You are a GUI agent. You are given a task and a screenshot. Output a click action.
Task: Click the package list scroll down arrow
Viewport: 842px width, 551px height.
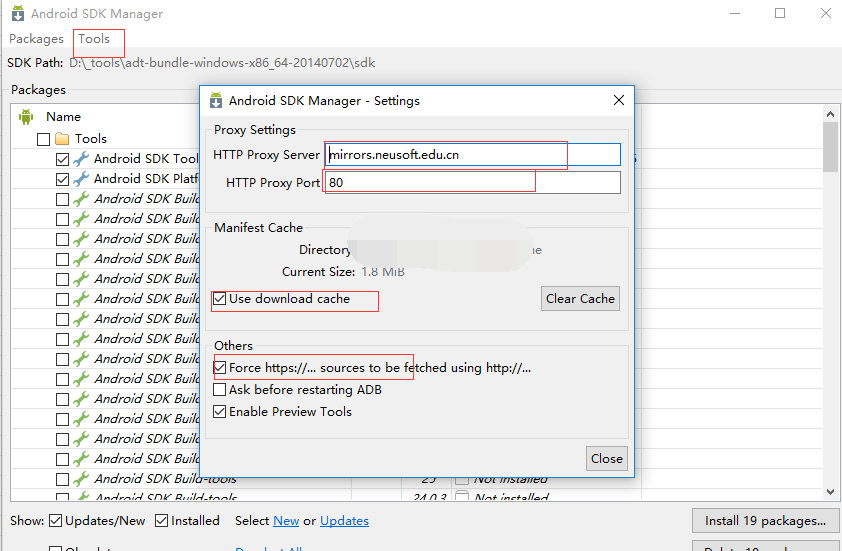click(830, 492)
